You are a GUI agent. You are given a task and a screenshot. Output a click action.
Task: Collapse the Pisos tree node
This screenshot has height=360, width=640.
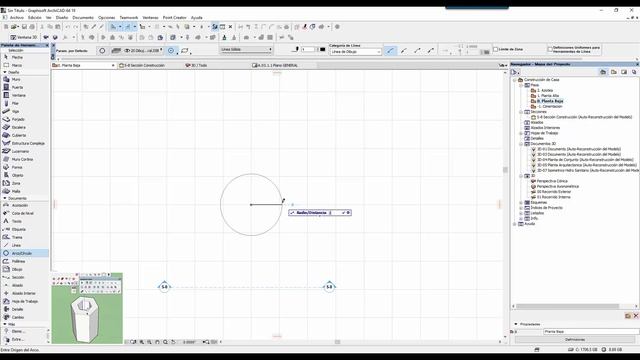pyautogui.click(x=521, y=85)
